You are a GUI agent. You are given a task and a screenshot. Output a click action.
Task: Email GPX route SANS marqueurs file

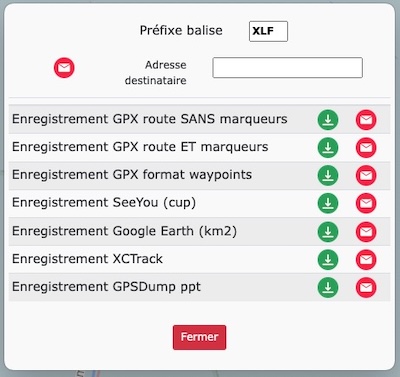[x=366, y=120]
